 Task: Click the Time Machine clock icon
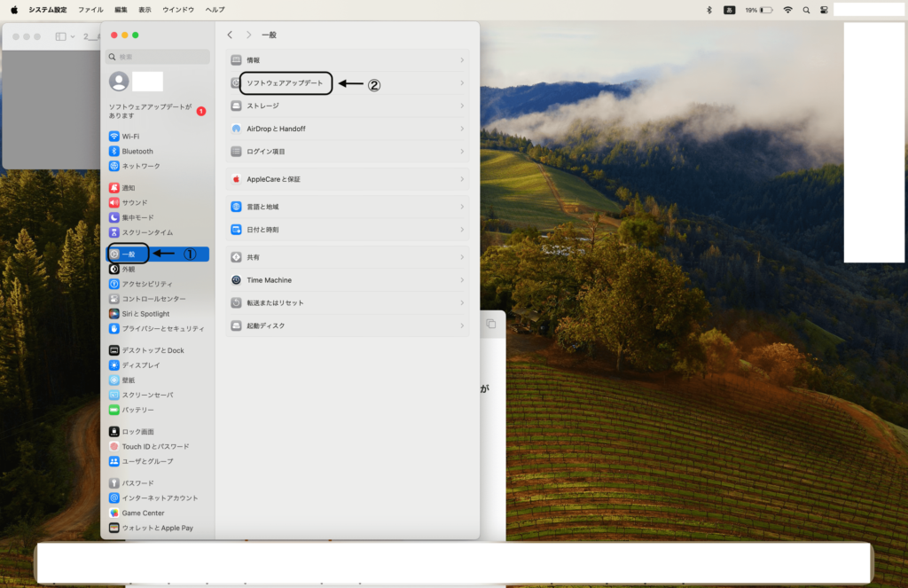(x=236, y=280)
